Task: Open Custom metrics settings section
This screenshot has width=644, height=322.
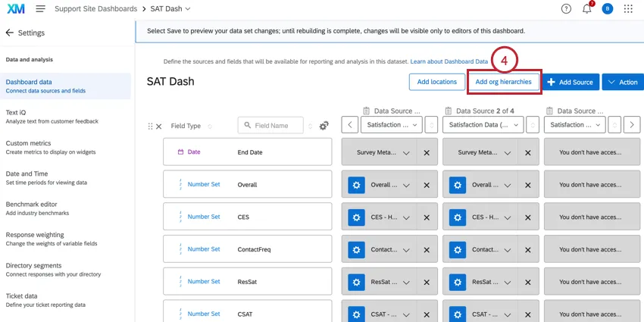Action: 28,143
